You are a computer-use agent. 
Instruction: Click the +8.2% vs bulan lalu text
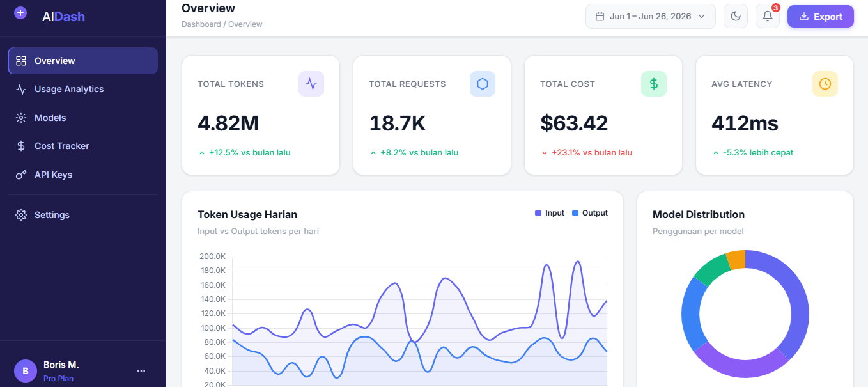[419, 153]
